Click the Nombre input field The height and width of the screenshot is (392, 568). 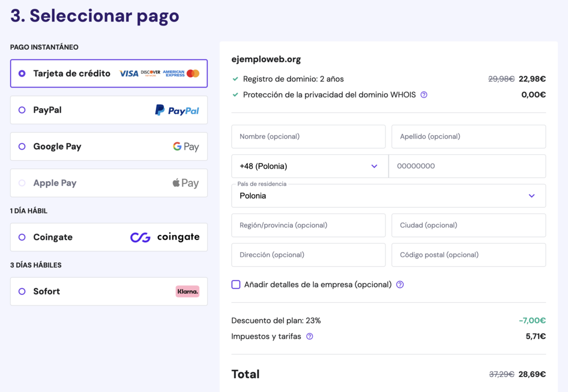pyautogui.click(x=308, y=136)
